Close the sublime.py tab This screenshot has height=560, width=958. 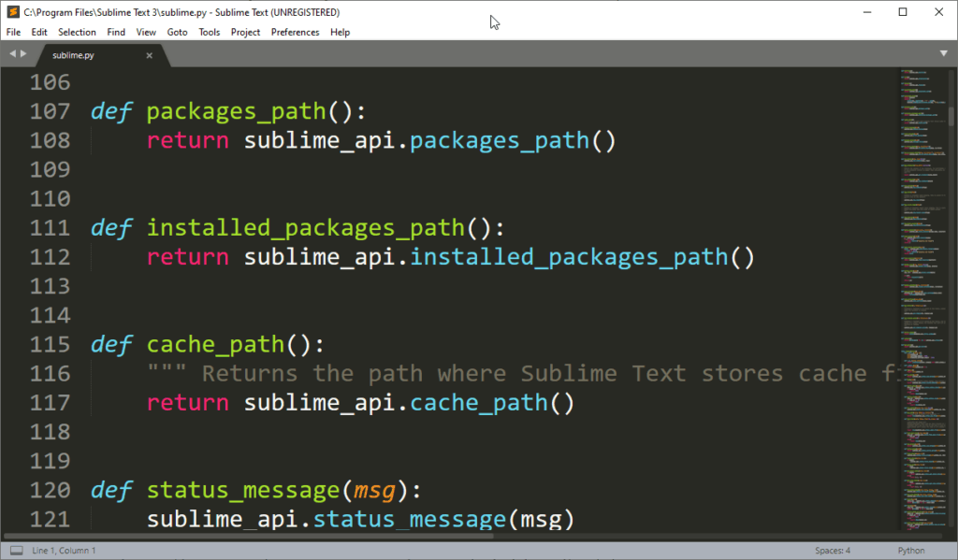[149, 55]
